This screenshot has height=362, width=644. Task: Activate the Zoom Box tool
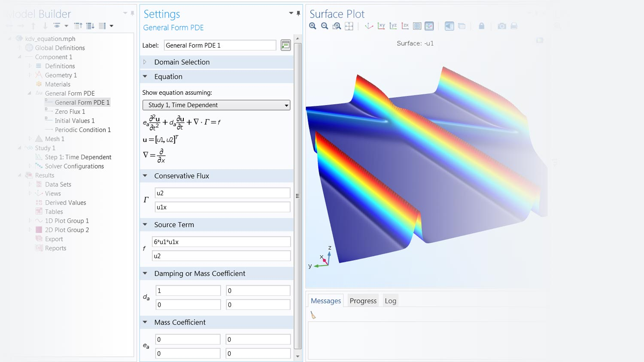pyautogui.click(x=337, y=26)
